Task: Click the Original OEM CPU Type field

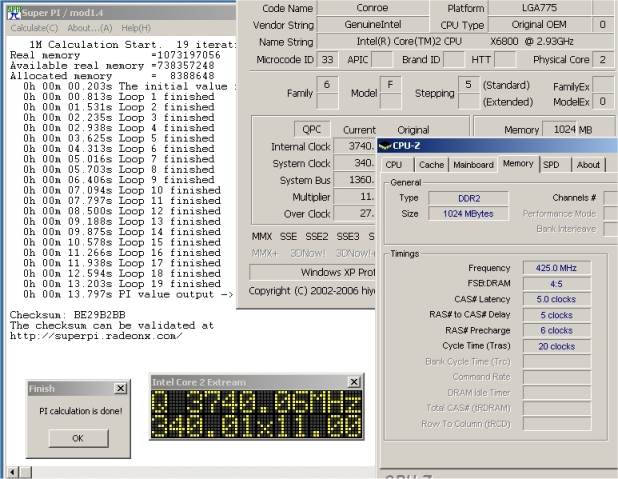Action: tap(539, 24)
